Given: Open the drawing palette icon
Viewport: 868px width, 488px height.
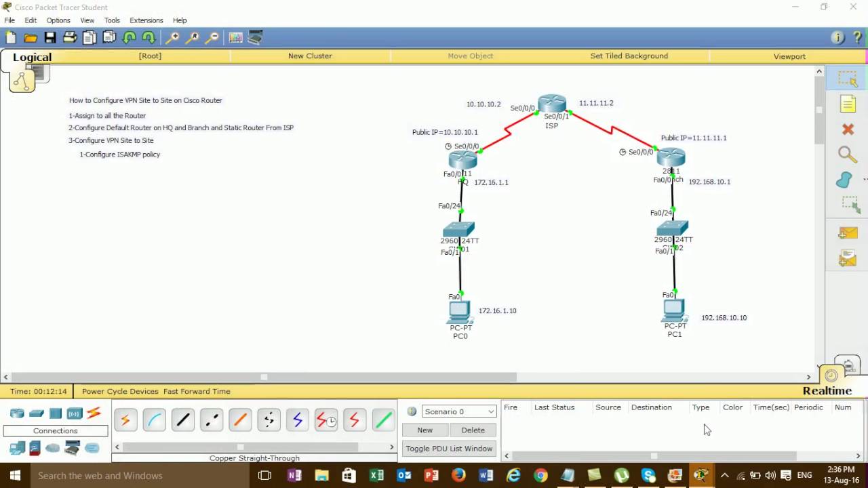Looking at the screenshot, I should [236, 38].
